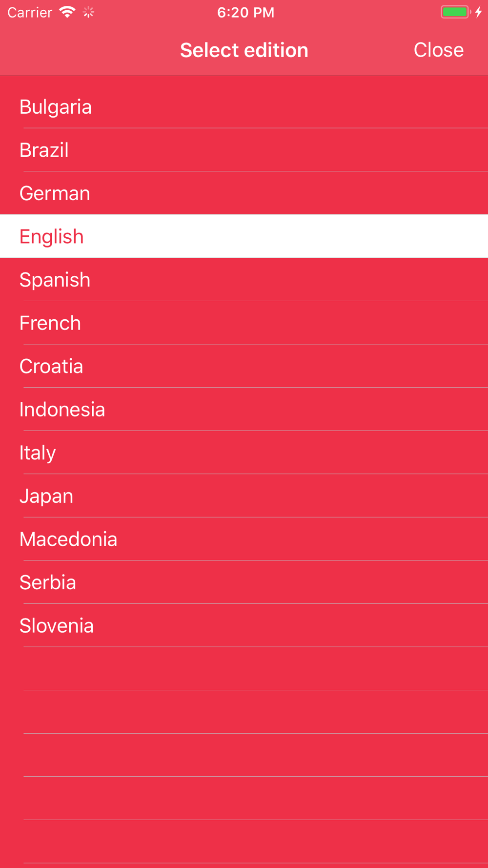Tap the Carrier label in status bar
488x868 pixels.
(x=30, y=12)
